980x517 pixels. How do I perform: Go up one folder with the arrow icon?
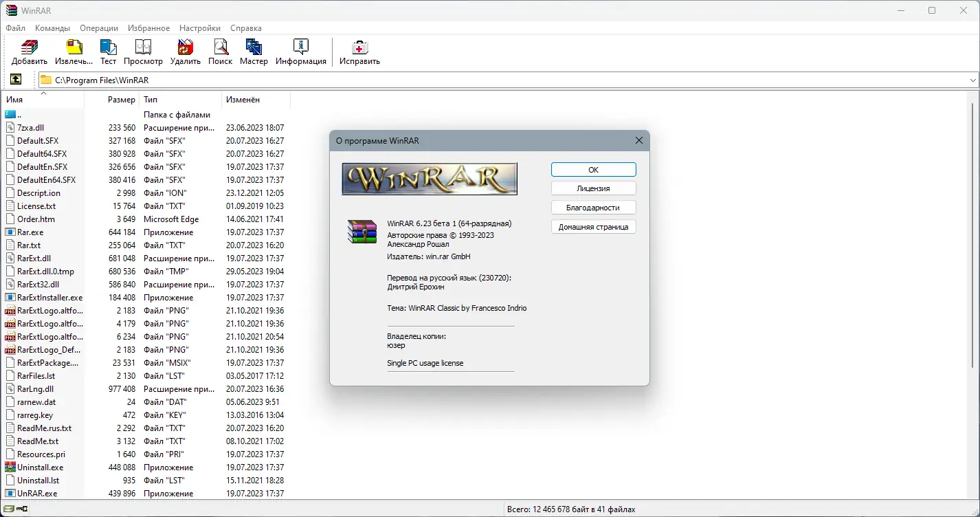pyautogui.click(x=16, y=80)
